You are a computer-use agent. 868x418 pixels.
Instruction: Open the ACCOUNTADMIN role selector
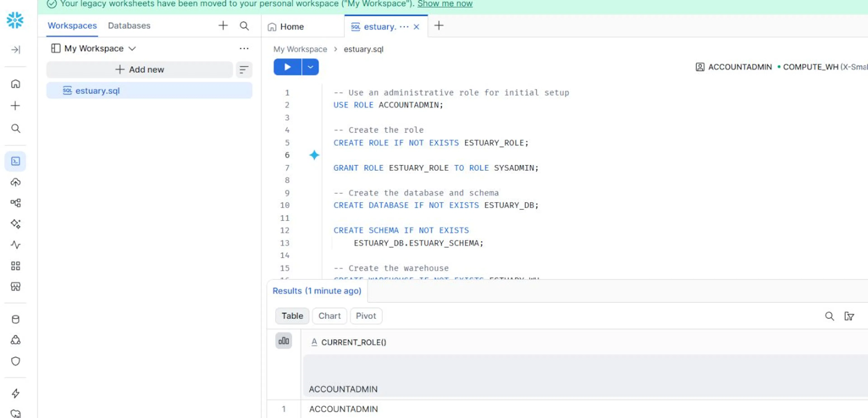734,67
